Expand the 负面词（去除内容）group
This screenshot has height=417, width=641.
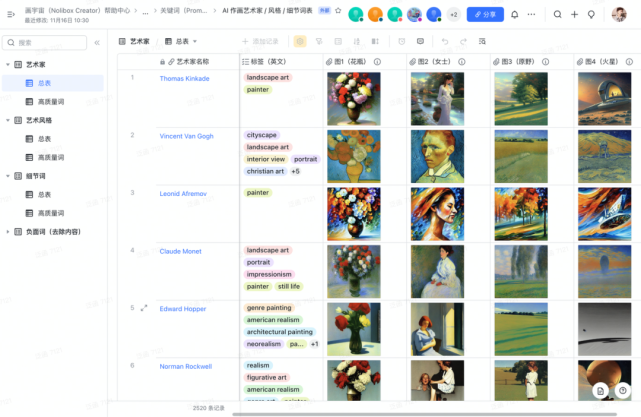click(8, 232)
